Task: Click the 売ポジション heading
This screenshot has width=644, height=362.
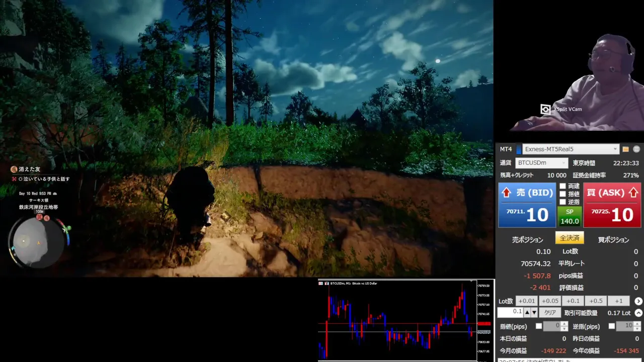Action: coord(528,240)
